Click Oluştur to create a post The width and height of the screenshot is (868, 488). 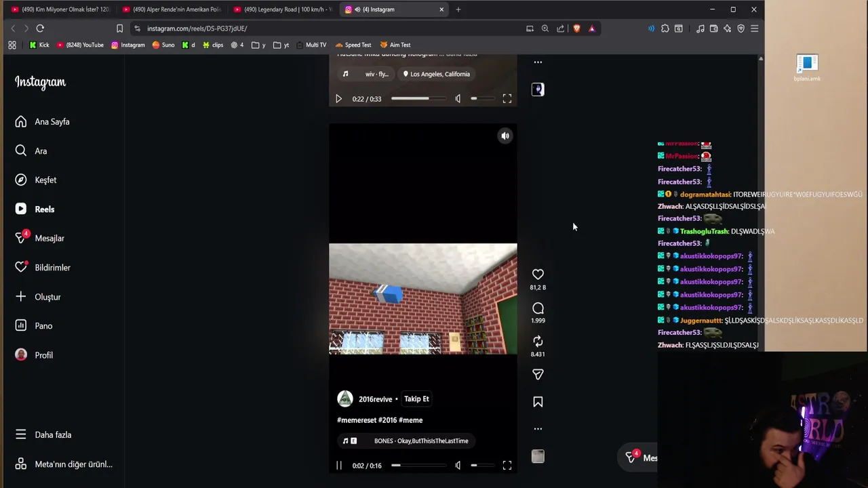[38, 297]
